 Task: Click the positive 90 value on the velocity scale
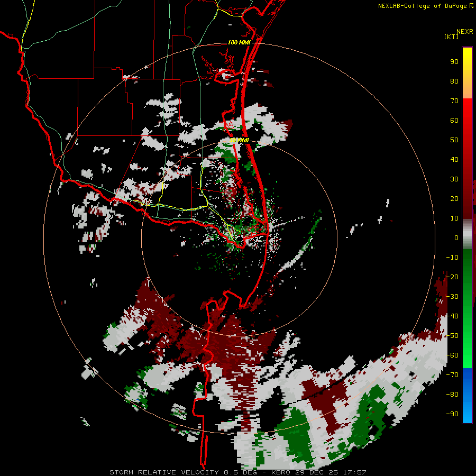point(454,62)
